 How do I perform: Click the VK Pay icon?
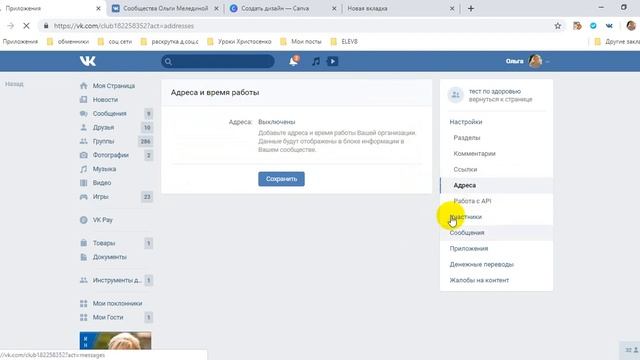point(84,220)
